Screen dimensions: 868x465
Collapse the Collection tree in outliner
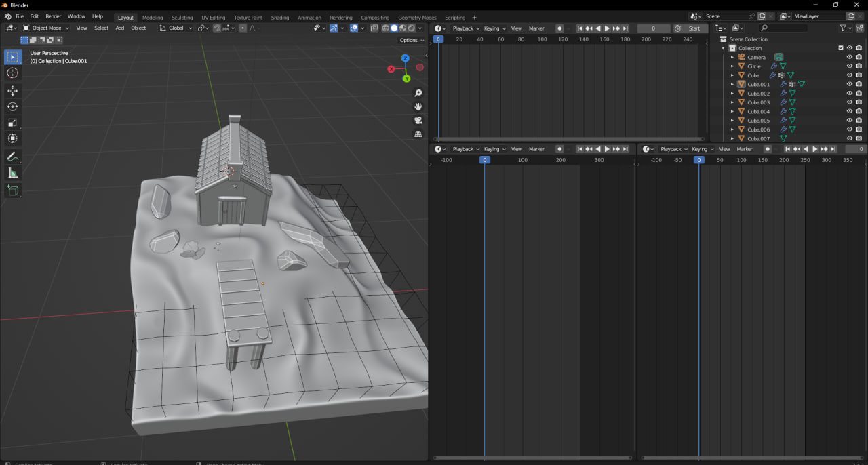pyautogui.click(x=724, y=48)
